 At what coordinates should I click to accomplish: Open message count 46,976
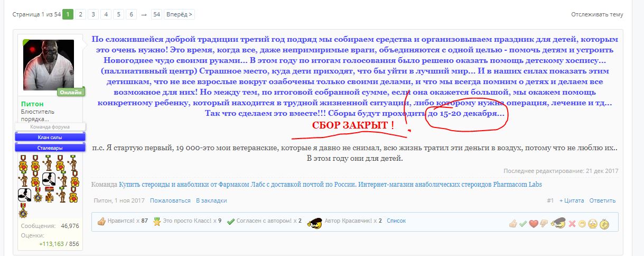[x=70, y=226]
